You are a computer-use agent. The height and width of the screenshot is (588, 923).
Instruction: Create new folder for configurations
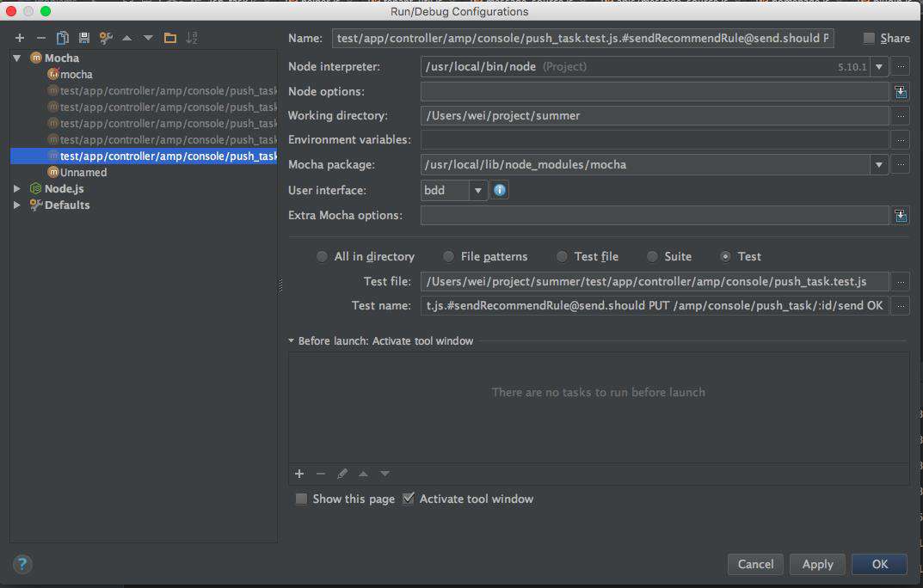(170, 38)
